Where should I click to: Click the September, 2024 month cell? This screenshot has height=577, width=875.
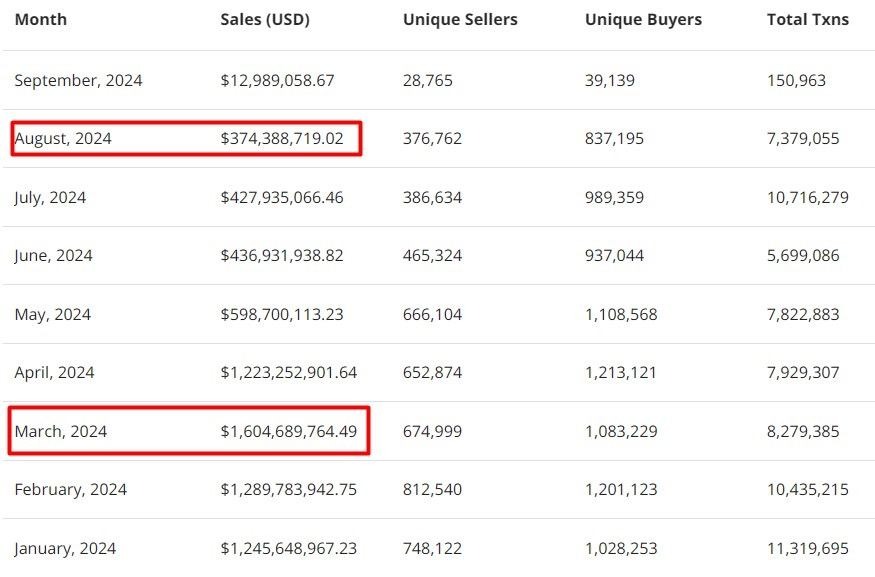pos(78,80)
